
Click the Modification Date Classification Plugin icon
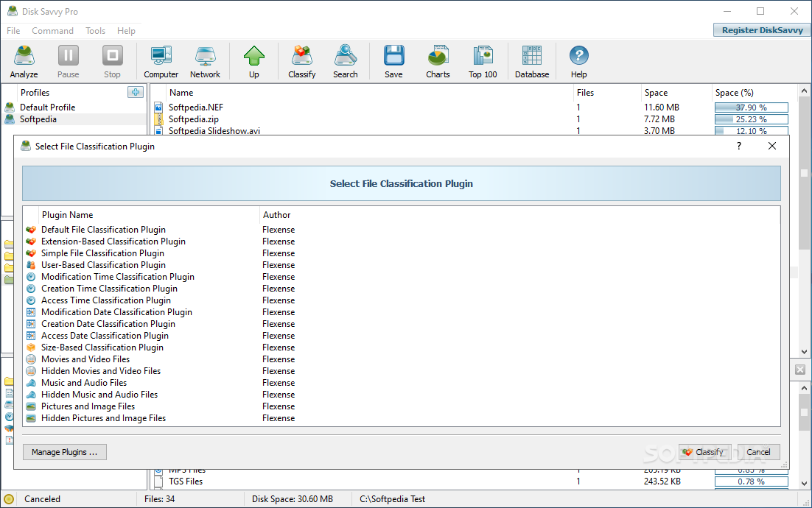[x=31, y=312]
